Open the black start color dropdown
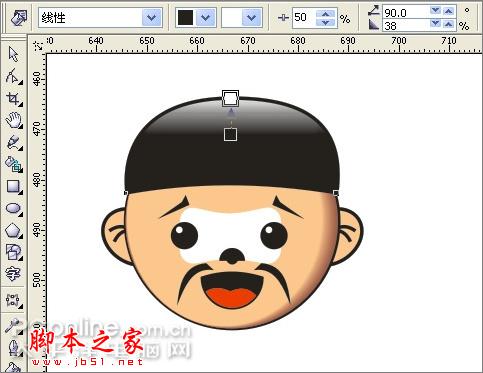The width and height of the screenshot is (483, 373). pyautogui.click(x=206, y=18)
